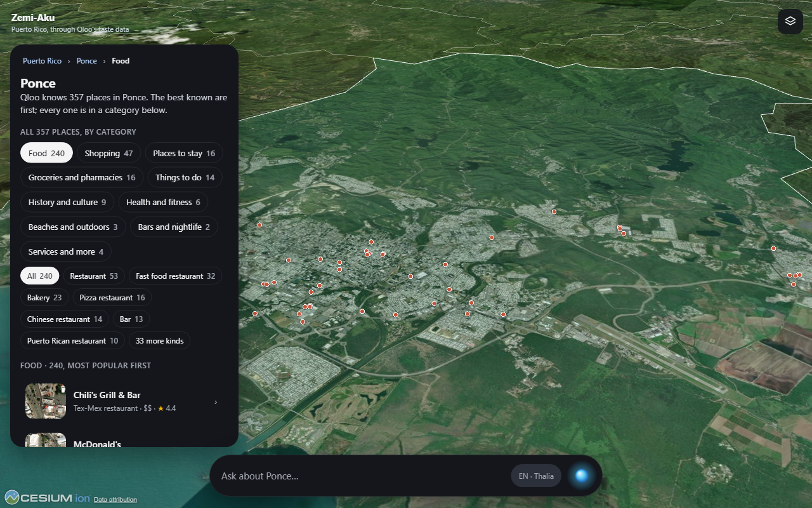Click the Chili's Grill & Bar title

pos(107,395)
